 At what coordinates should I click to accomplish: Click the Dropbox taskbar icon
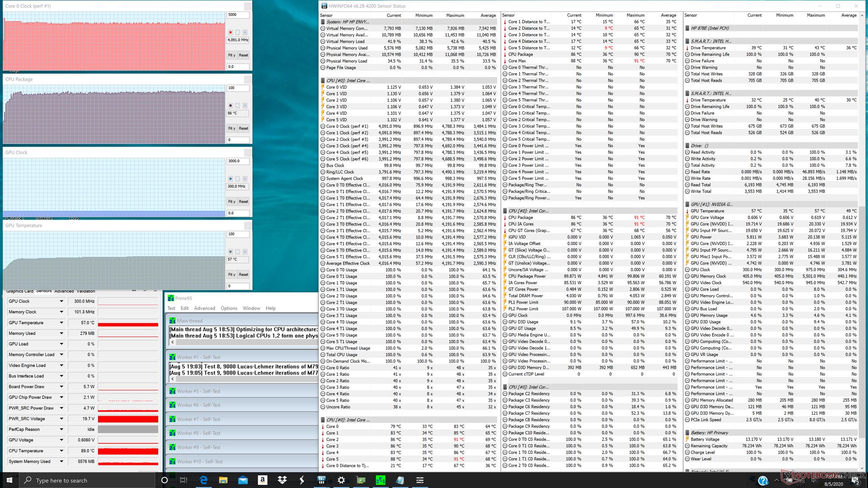coord(282,480)
